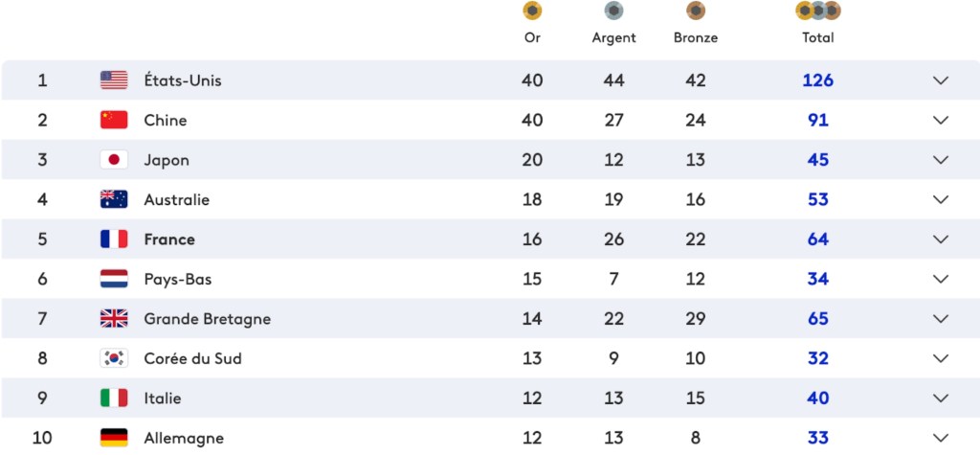Screen dimensions: 980x455
Task: Click the Chine total of 91
Action: click(817, 121)
